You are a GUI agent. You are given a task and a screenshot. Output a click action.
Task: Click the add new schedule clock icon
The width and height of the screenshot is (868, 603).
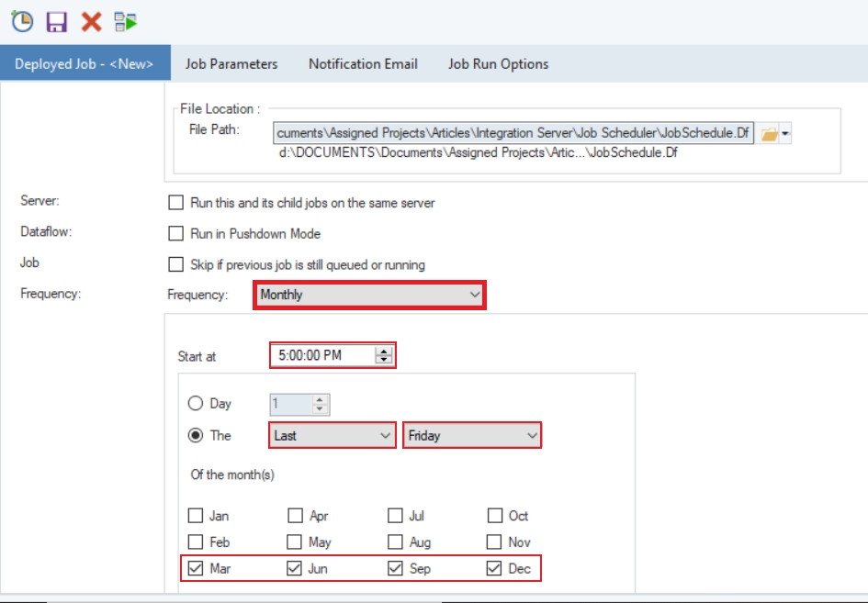coord(22,21)
